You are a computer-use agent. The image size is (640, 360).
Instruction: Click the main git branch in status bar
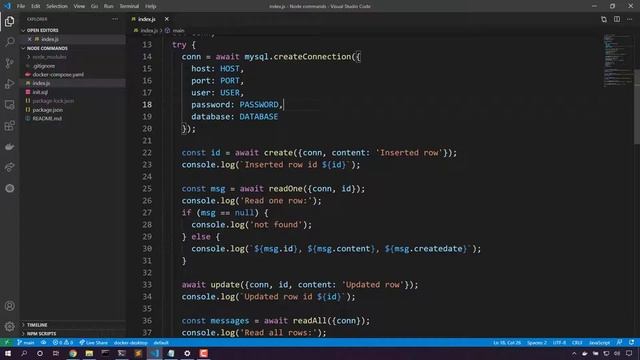tap(26, 342)
